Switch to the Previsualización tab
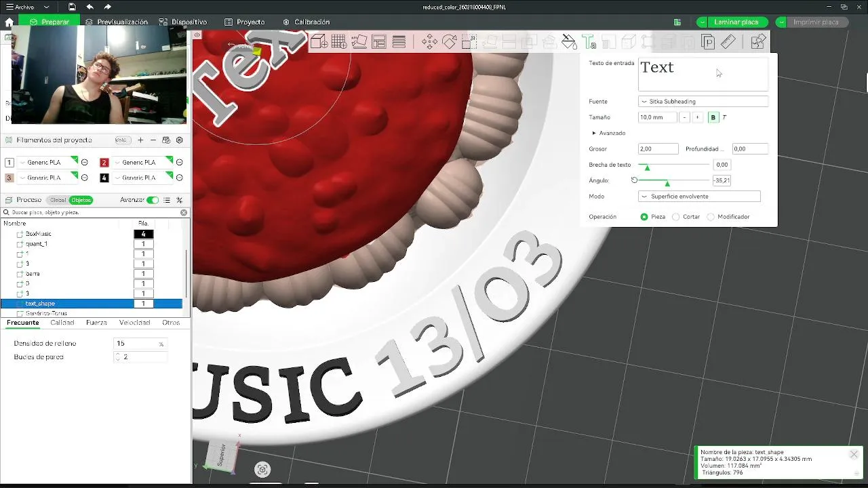 [x=117, y=22]
